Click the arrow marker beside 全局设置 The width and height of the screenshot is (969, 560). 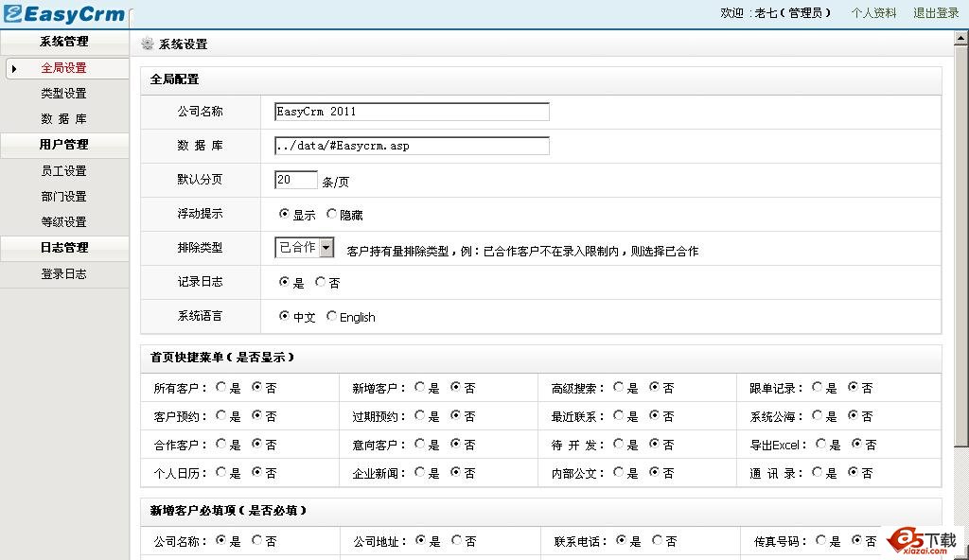(14, 68)
